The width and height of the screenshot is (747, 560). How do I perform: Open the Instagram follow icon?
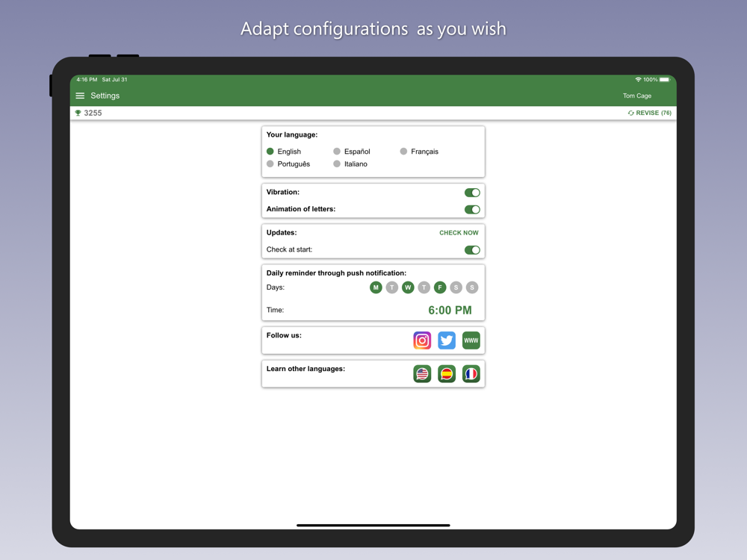(x=422, y=340)
